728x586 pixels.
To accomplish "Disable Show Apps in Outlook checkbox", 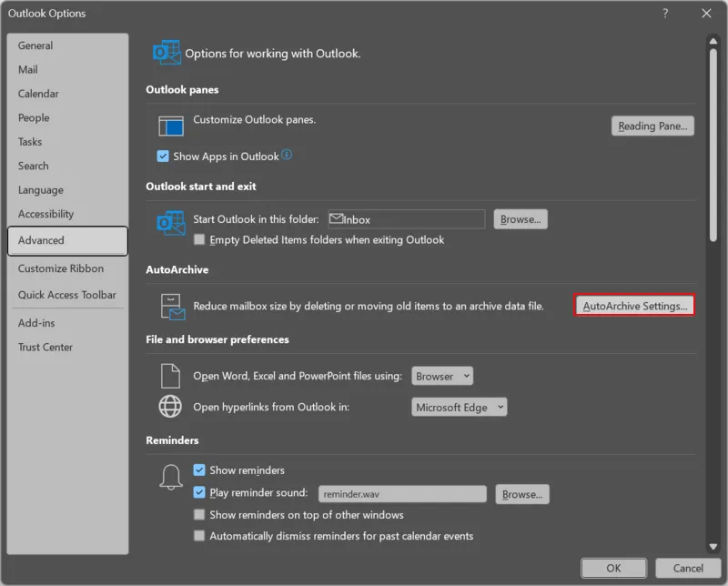I will coord(164,157).
